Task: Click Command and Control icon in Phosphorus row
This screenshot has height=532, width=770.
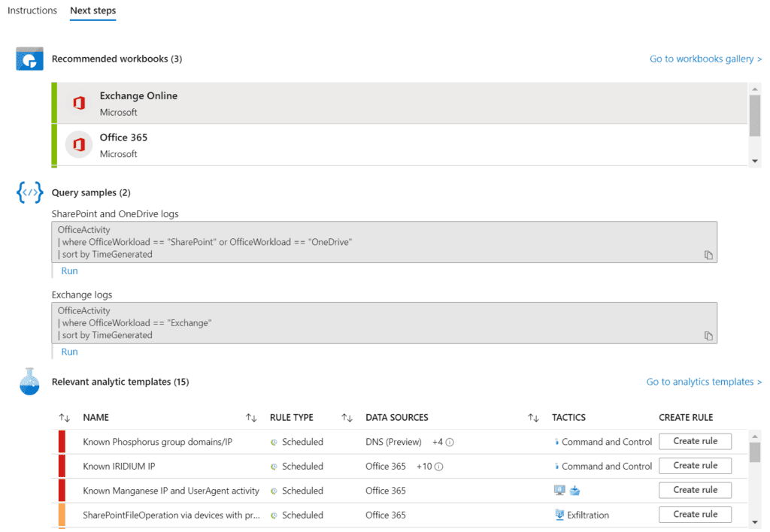Action: [556, 442]
